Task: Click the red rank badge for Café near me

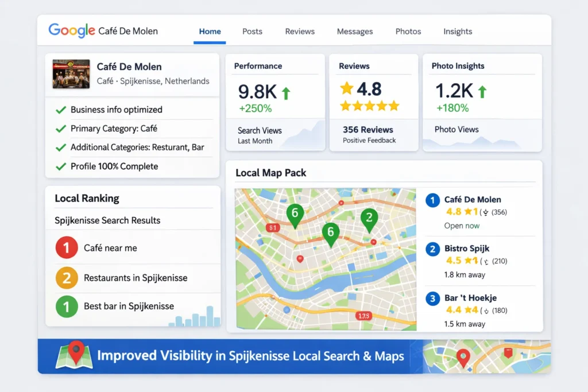Action: [x=66, y=247]
